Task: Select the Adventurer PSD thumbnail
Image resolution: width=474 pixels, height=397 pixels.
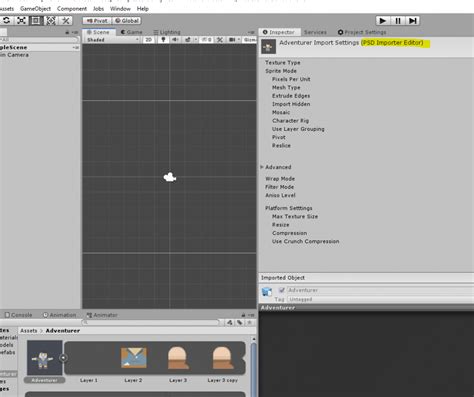Action: 44,358
